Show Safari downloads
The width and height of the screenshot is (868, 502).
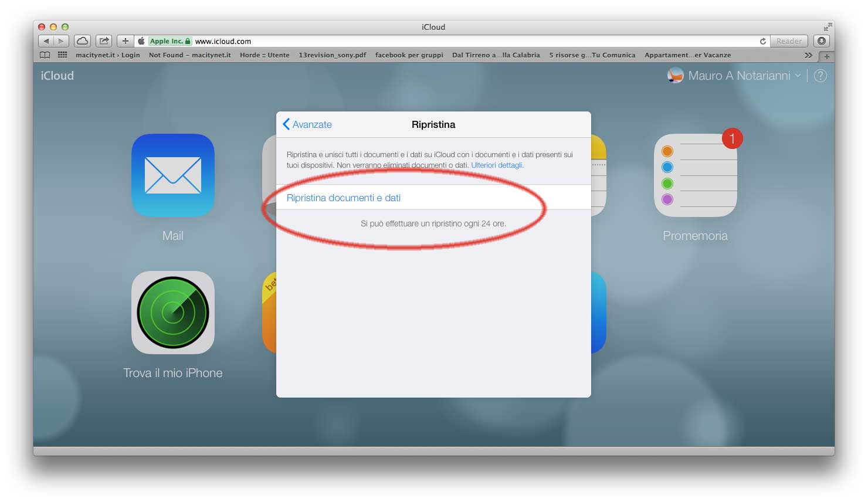(x=822, y=41)
